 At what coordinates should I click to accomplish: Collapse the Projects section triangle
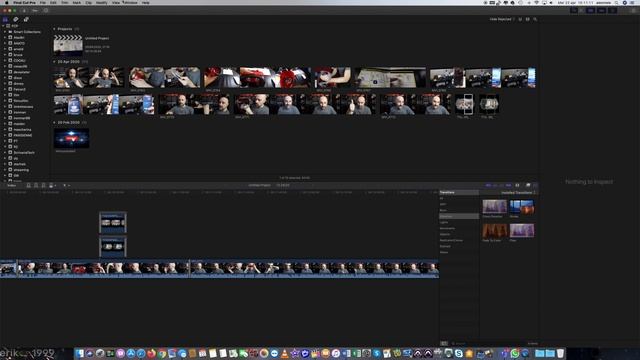pyautogui.click(x=54, y=29)
